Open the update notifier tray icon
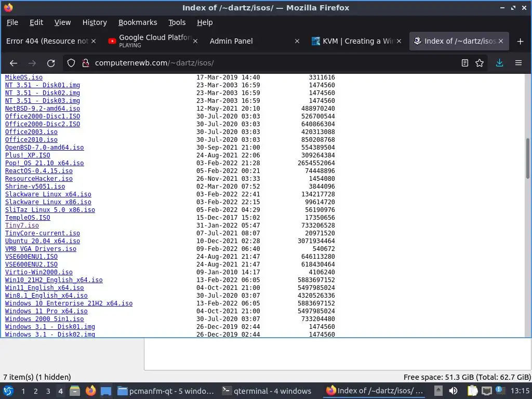Viewport: 532px width, 399px height. click(500, 390)
